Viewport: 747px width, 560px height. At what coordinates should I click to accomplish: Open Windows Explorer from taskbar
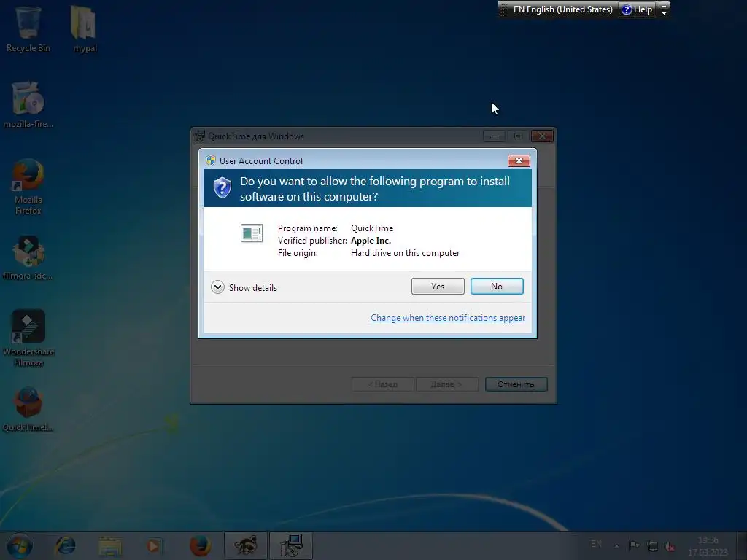110,545
